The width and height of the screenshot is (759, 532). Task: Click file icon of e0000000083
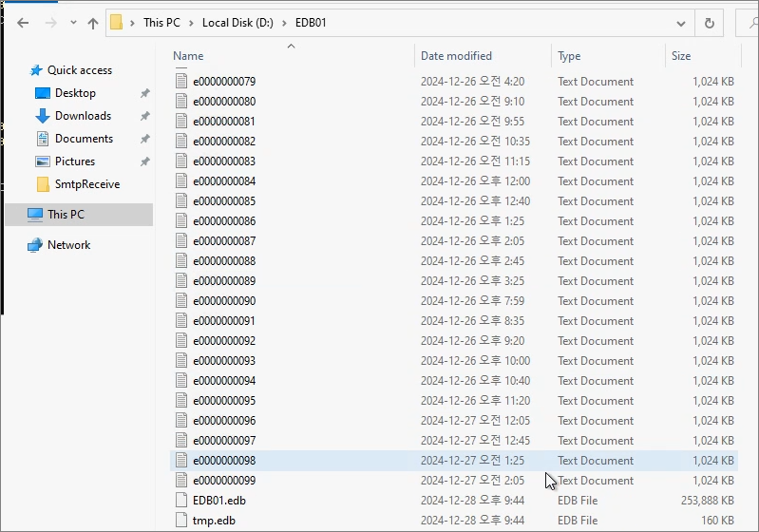point(181,161)
